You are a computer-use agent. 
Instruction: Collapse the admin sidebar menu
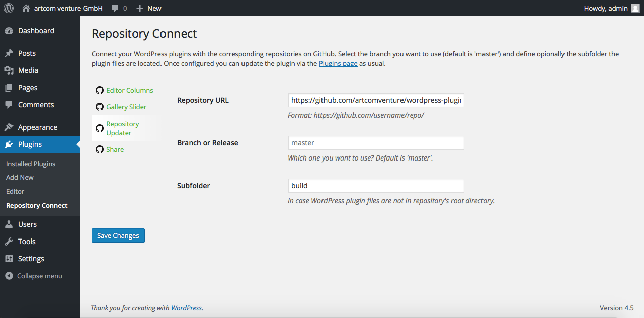pos(40,276)
